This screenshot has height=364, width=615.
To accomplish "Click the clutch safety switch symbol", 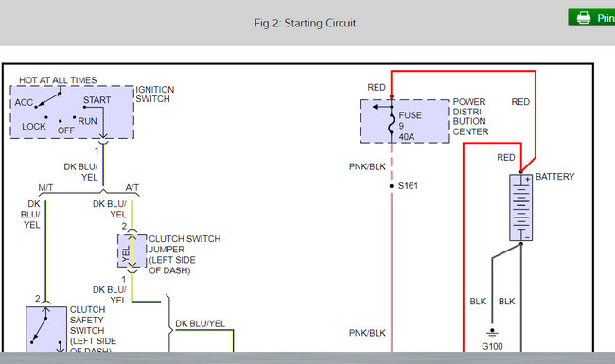I will [46, 329].
